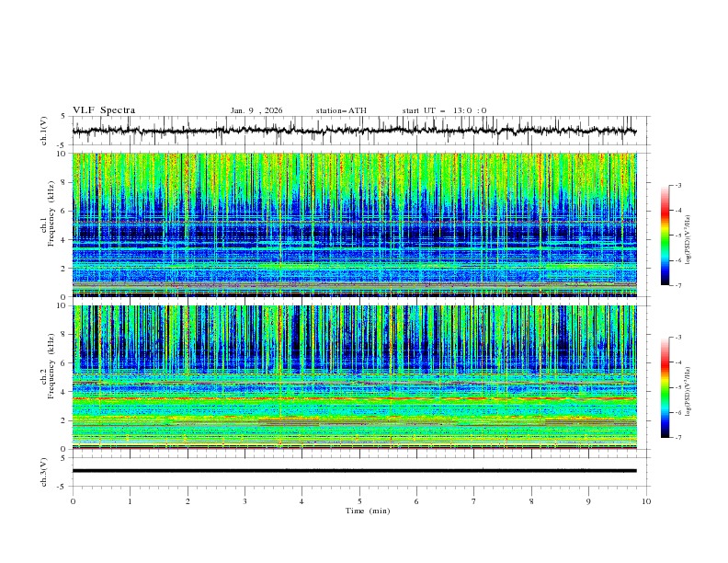Viewport: 728px width, 563px height.
Task: Click the ch.3 voltage trace band
Action: tap(354, 471)
